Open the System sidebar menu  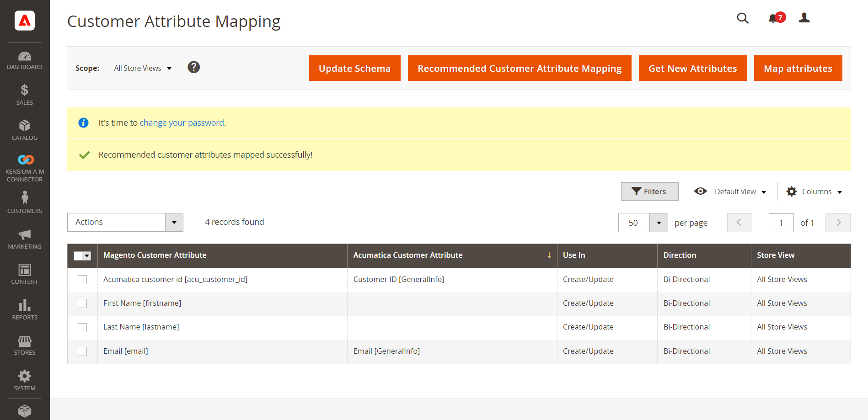25,380
